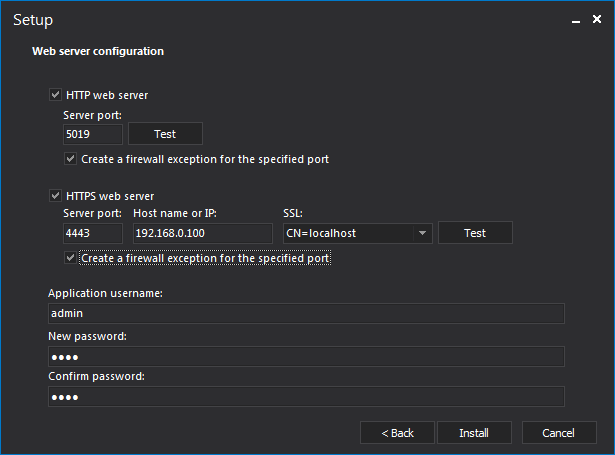
Task: Test the HTTP server port
Action: click(x=165, y=134)
